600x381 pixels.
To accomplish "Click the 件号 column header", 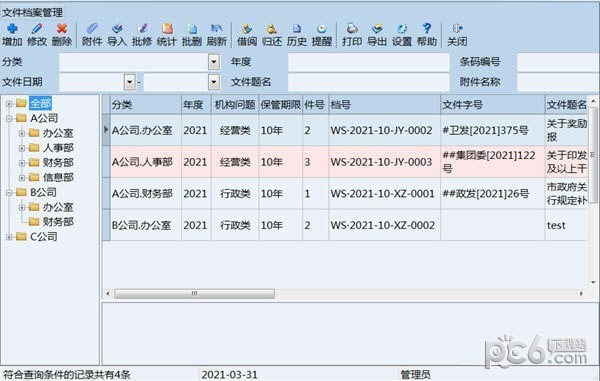I will (x=315, y=104).
